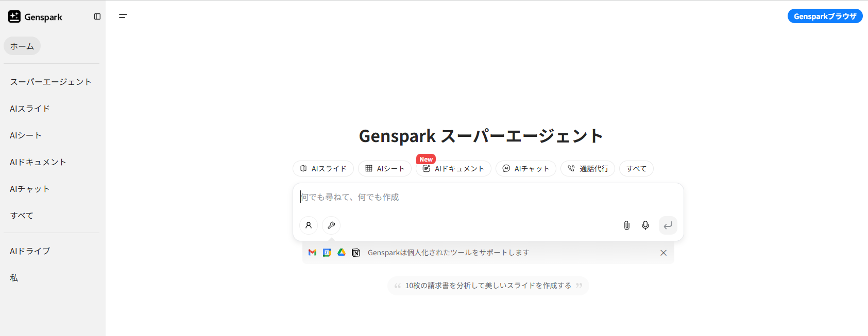868x336 pixels.
Task: Select すべて in the sidebar
Action: 22,216
